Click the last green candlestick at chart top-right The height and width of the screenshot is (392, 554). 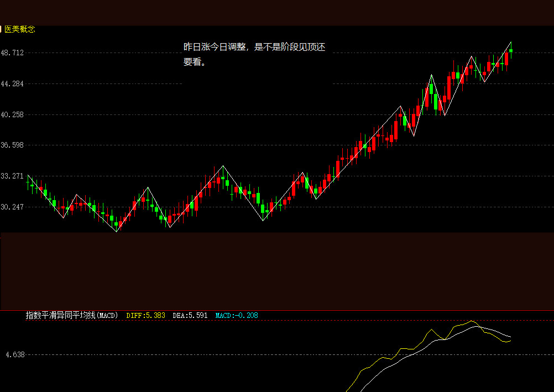(x=511, y=50)
